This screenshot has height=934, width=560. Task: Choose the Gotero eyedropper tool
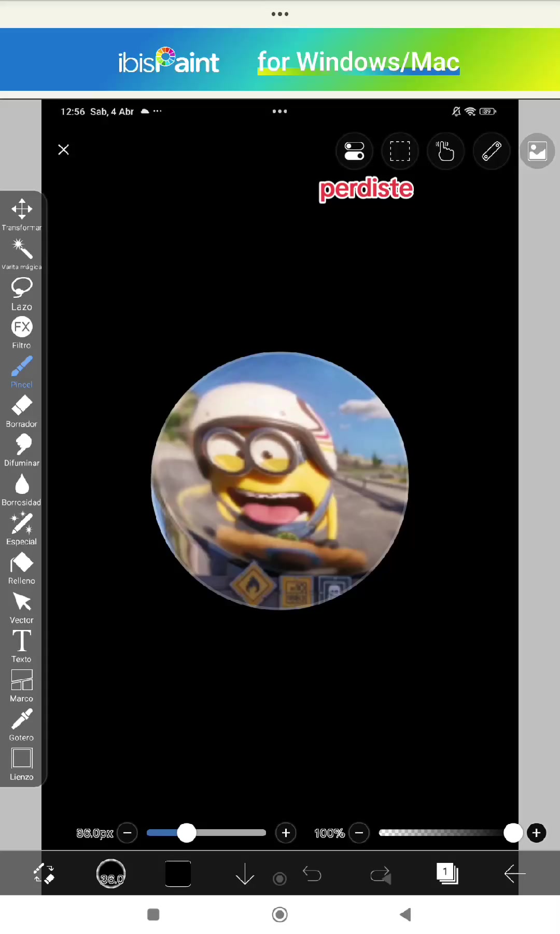pos(21,725)
